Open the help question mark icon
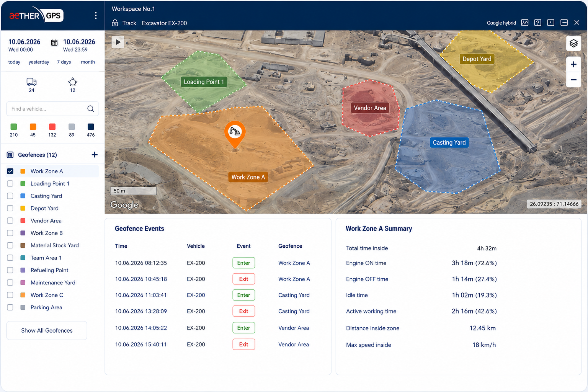 (x=538, y=23)
